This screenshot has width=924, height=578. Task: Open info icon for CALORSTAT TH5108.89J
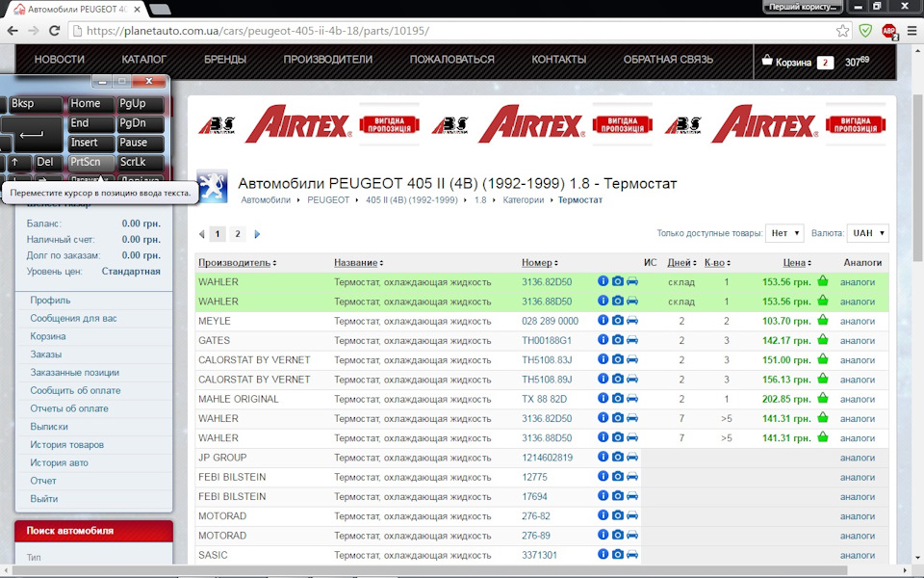tap(603, 379)
